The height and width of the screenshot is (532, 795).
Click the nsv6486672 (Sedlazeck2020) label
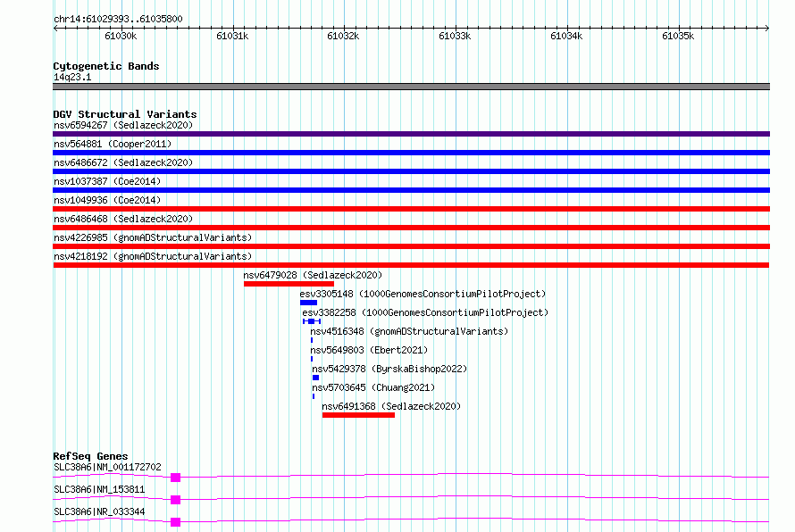tap(123, 162)
